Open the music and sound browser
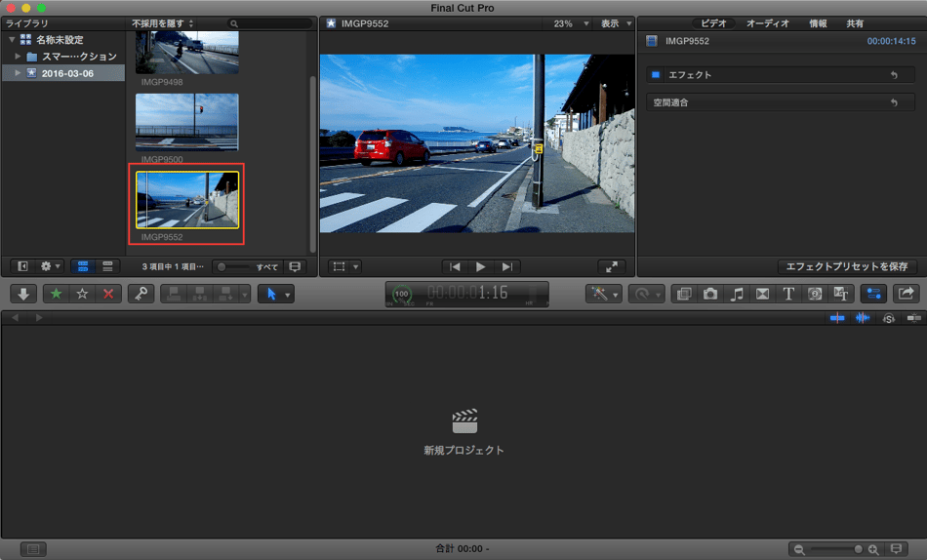927x560 pixels. pyautogui.click(x=737, y=294)
